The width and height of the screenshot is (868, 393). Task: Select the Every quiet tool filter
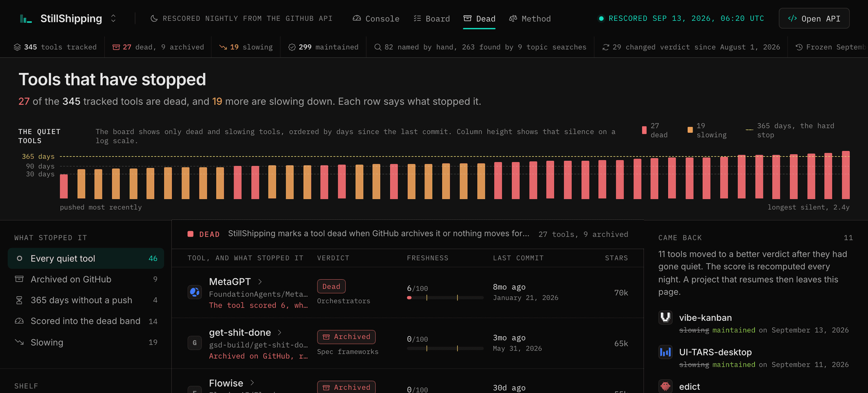tap(86, 258)
